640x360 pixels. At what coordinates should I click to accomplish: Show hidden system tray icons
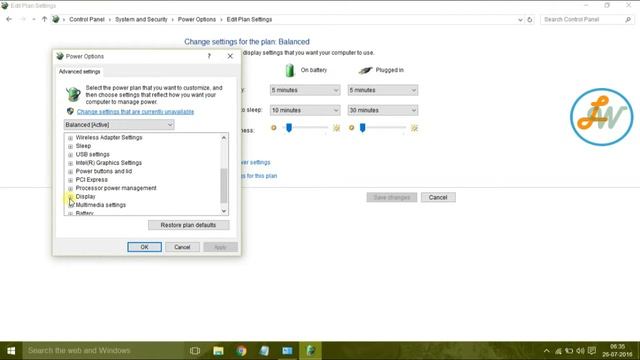pyautogui.click(x=547, y=351)
